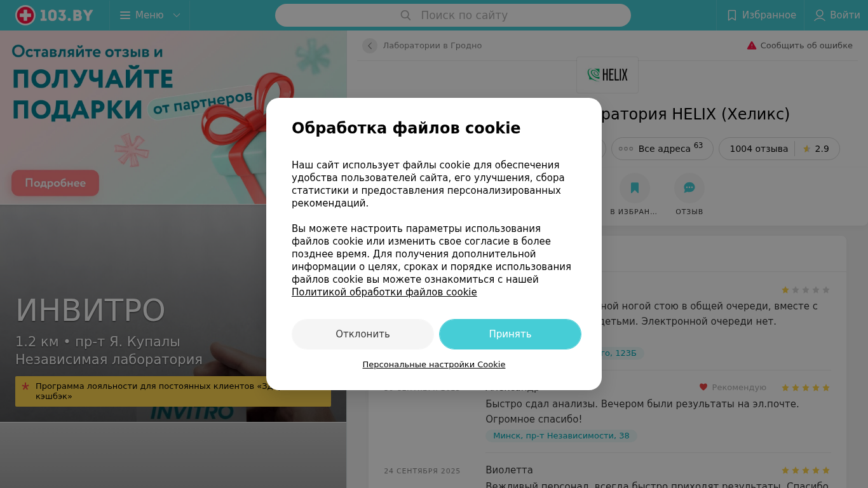Decline cookies with Отклонить button
Image resolution: width=868 pixels, height=488 pixels.
363,334
